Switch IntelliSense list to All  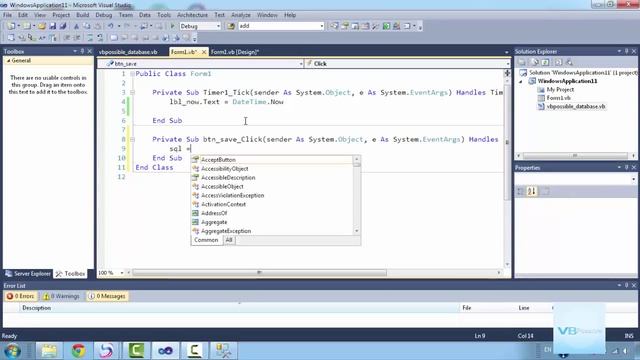[x=229, y=240]
